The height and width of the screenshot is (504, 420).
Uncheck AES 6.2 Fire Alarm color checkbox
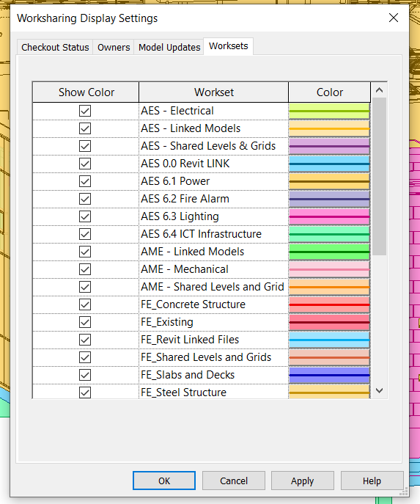coord(85,199)
